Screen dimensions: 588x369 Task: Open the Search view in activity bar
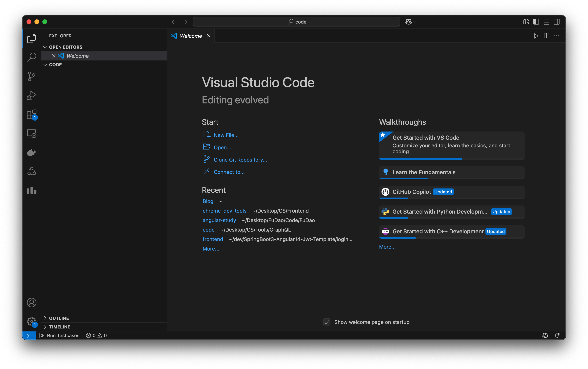pyautogui.click(x=31, y=57)
